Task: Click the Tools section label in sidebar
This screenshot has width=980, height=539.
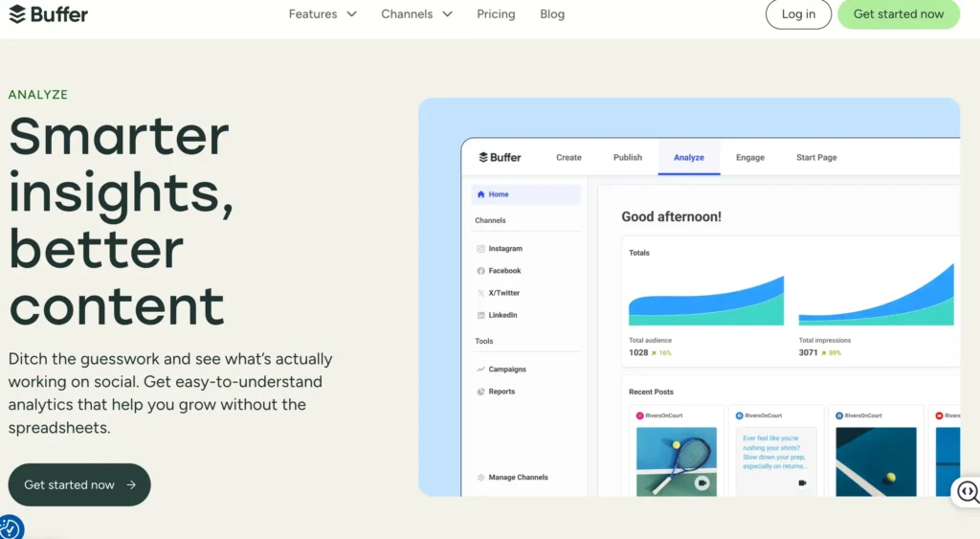Action: (483, 342)
